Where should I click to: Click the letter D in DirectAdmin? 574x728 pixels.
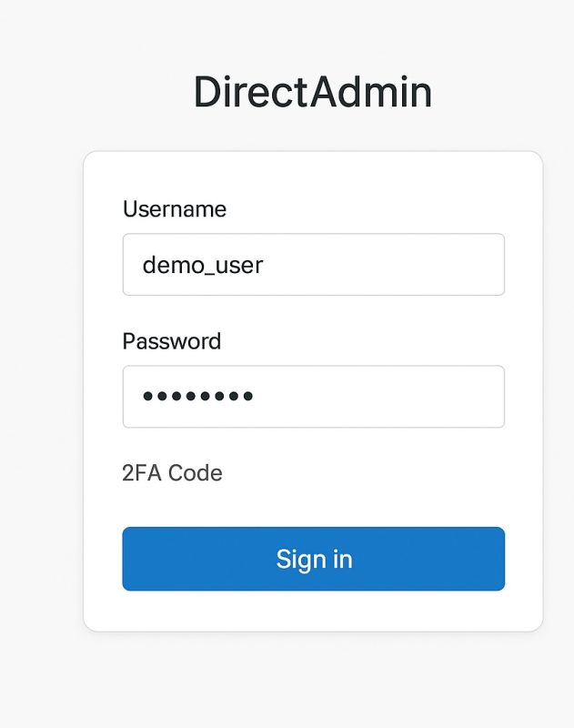[x=206, y=93]
